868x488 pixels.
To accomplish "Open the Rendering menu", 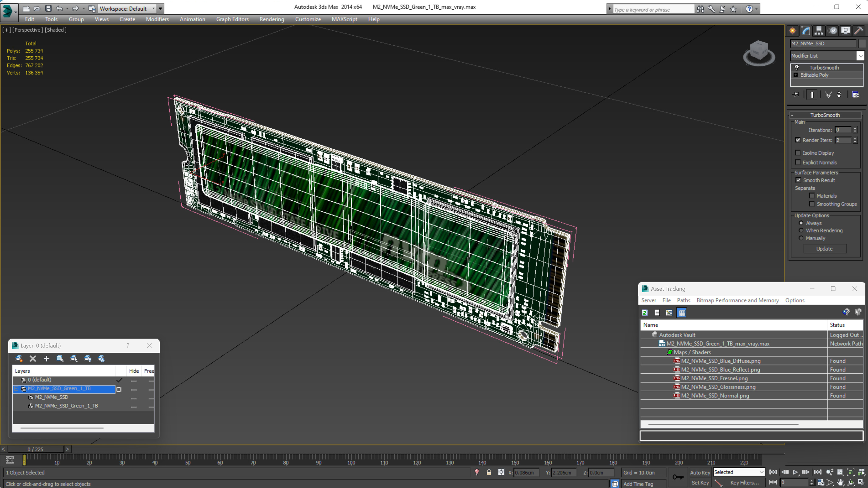I will point(272,19).
